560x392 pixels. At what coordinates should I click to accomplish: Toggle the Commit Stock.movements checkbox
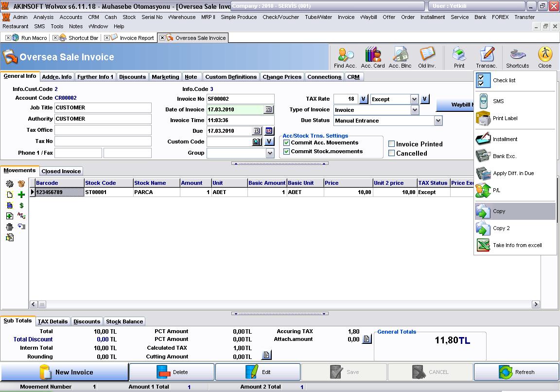coord(286,152)
